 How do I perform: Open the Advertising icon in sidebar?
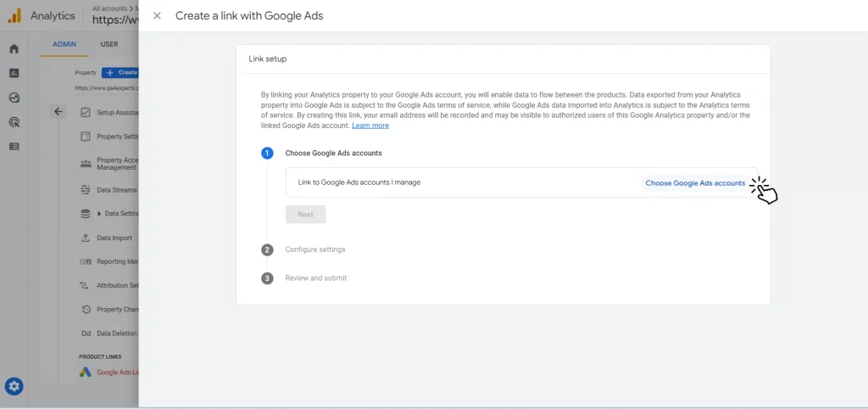click(x=14, y=122)
